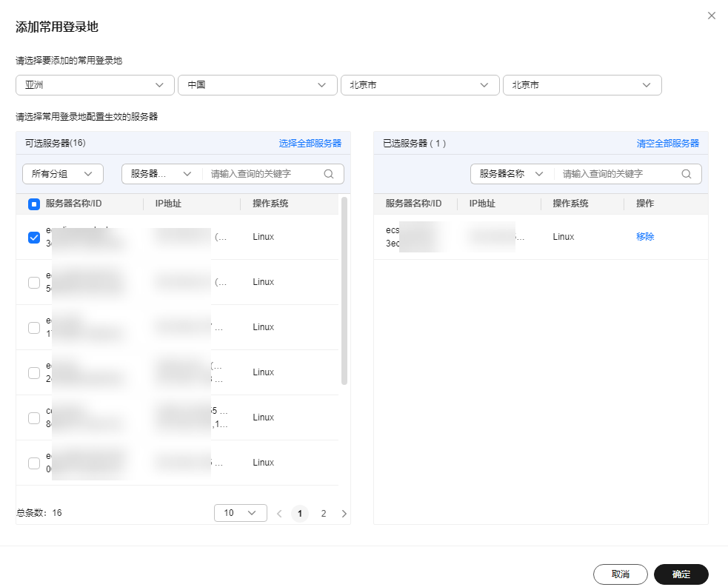The image size is (728, 587).
Task: Click 清空全部服务器 link
Action: 667,144
